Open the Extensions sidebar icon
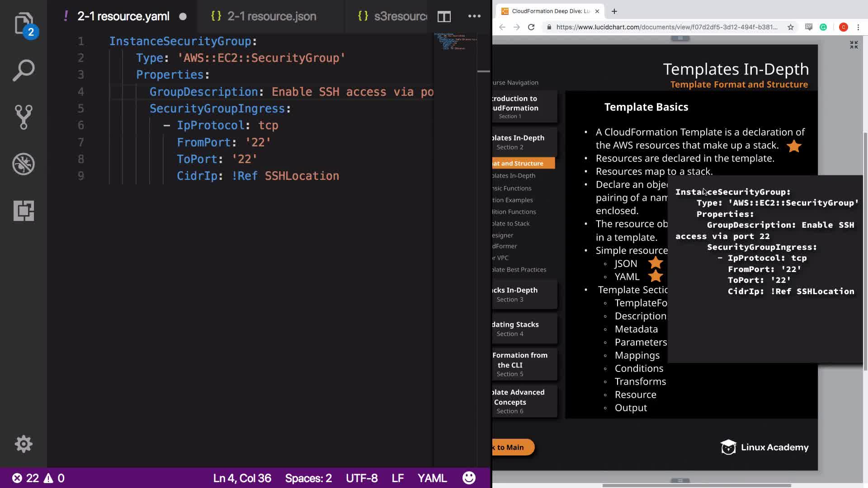Image resolution: width=868 pixels, height=488 pixels. [24, 211]
